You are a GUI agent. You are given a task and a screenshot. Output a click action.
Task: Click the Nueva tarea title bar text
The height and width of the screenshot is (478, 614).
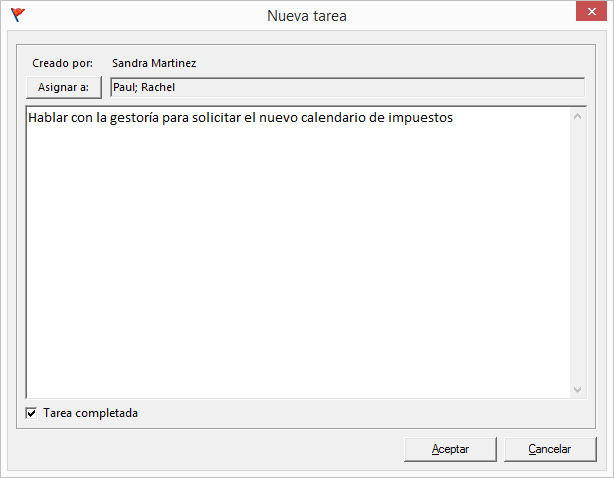coord(307,16)
